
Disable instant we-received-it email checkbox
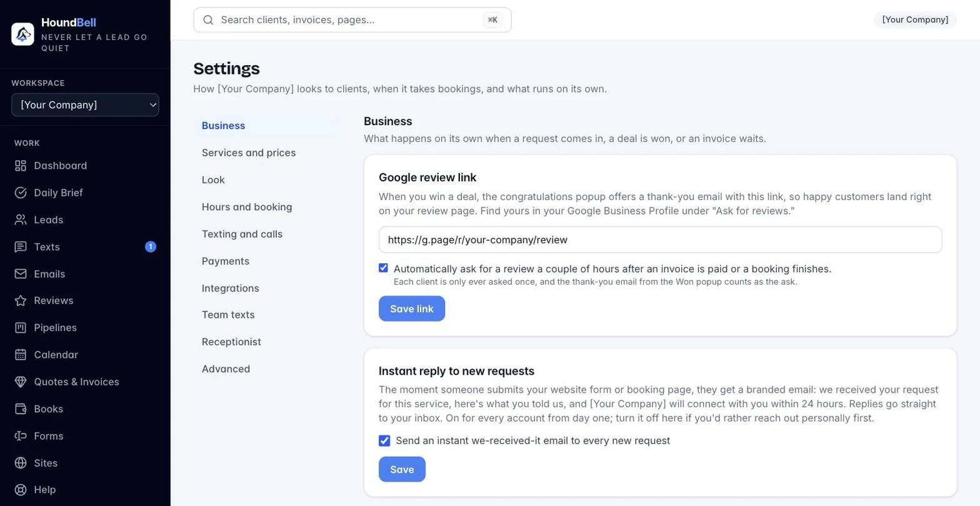tap(384, 441)
